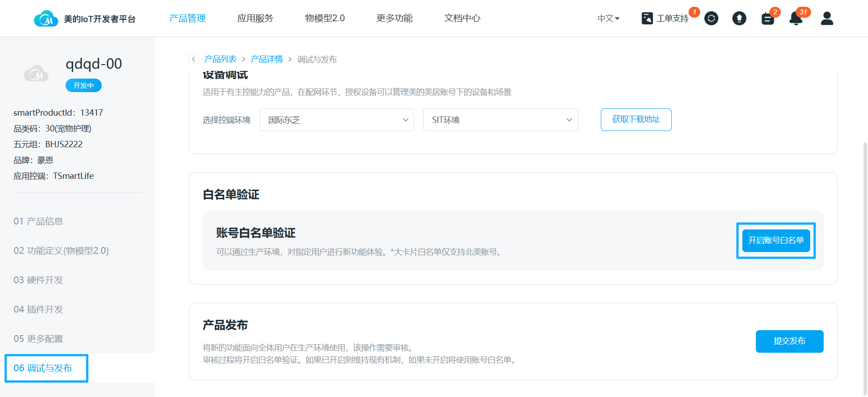The height and width of the screenshot is (397, 868).
Task: Switch to the 应用服务 menu
Action: (255, 19)
